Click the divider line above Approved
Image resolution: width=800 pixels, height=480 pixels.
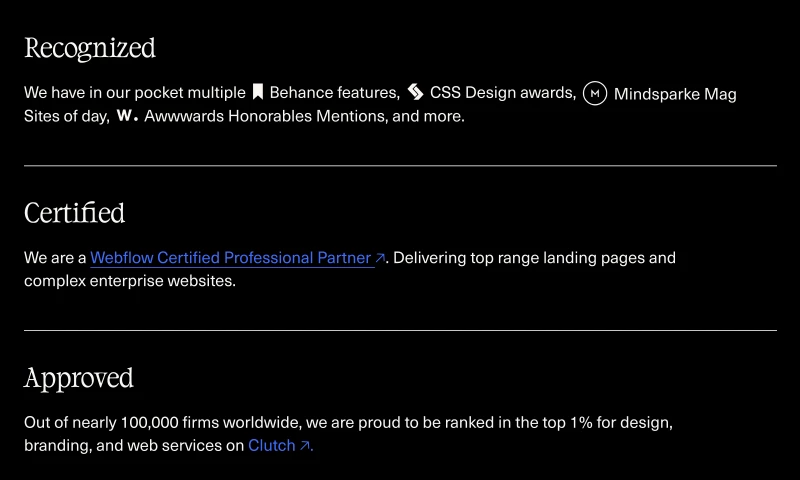[400, 330]
